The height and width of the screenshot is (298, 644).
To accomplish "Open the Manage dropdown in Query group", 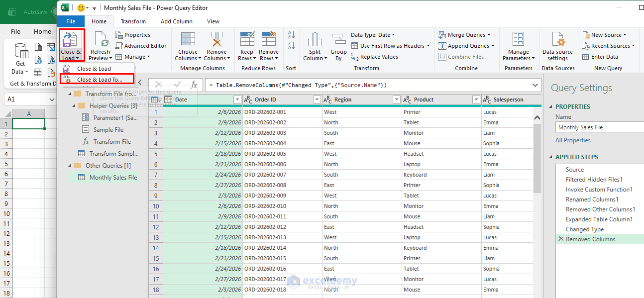I will 132,57.
